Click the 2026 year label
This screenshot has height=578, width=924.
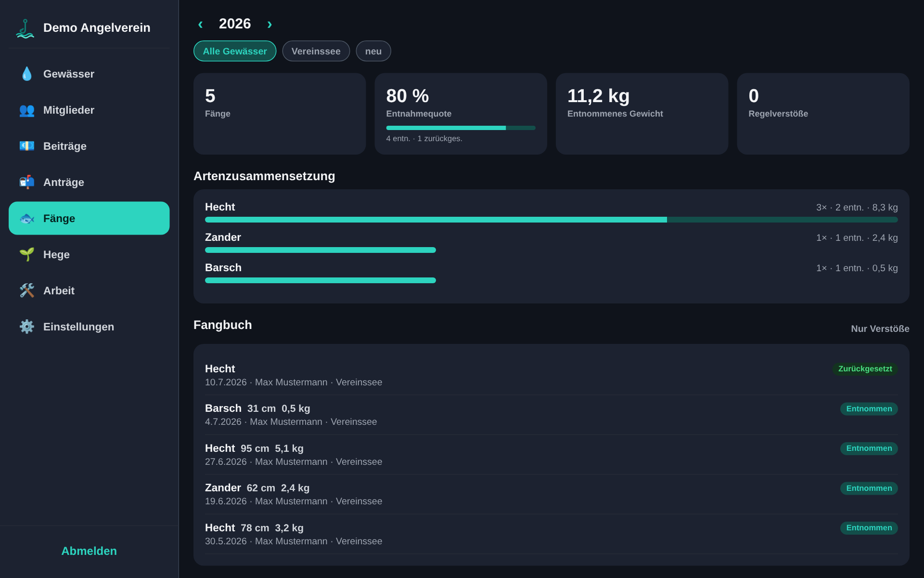coord(235,24)
